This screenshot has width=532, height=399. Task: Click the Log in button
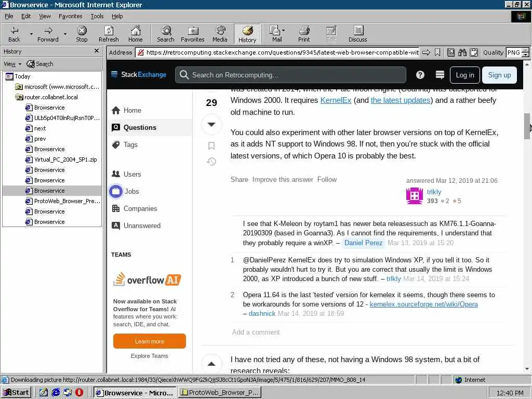pyautogui.click(x=465, y=75)
